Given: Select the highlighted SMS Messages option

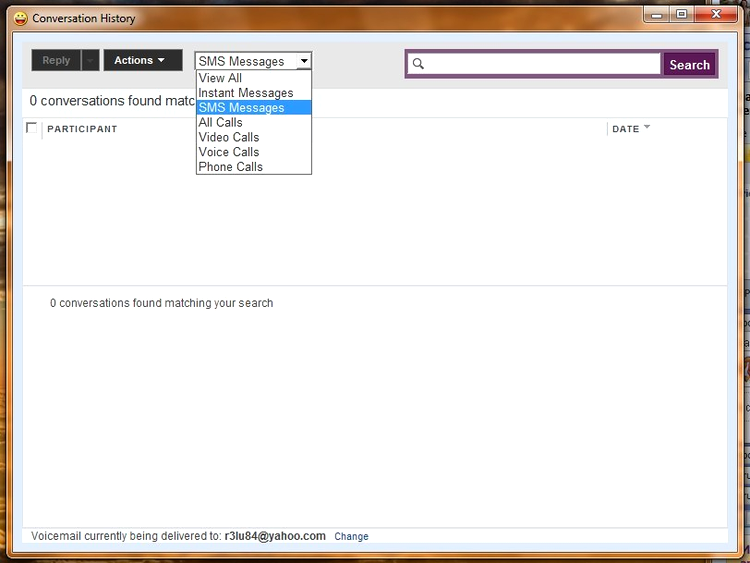Looking at the screenshot, I should pos(254,108).
